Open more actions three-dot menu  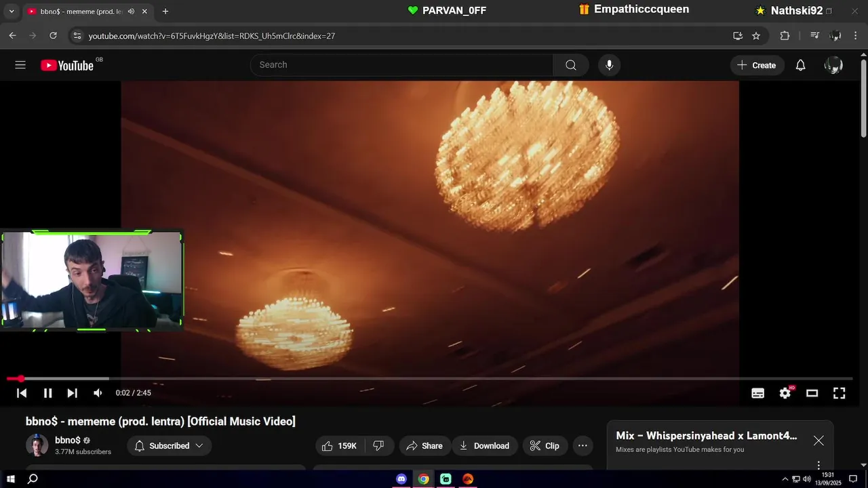click(x=583, y=445)
